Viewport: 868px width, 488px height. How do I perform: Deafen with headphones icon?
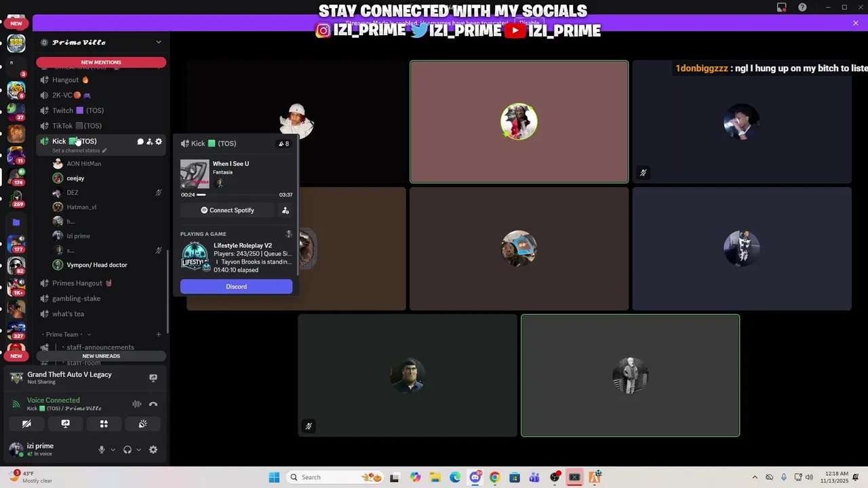point(127,449)
